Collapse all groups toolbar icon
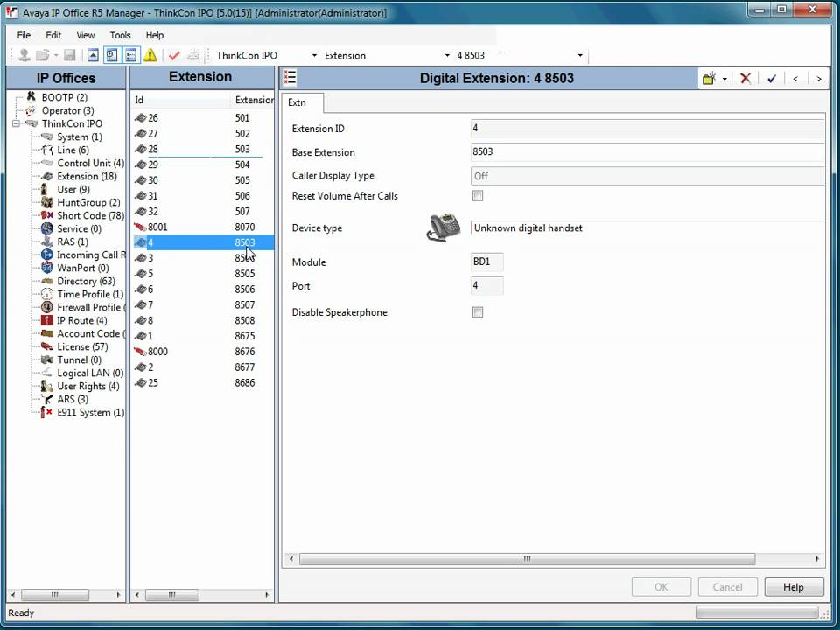 click(x=94, y=55)
